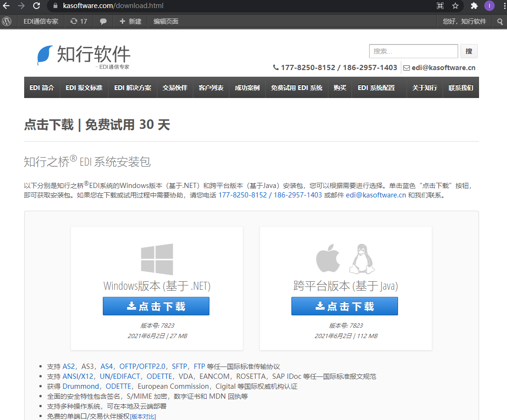Open EDI通信专家 in admin bar

[41, 21]
